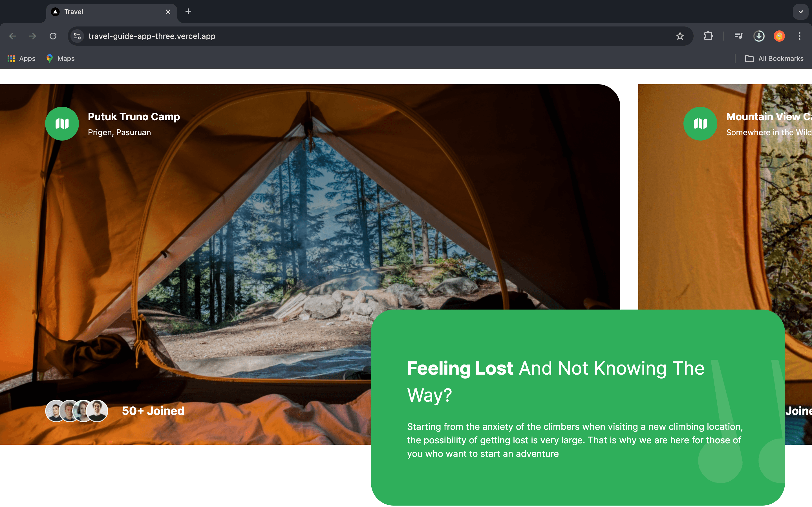Bookmark this page with the star icon
This screenshot has height=507, width=812.
point(680,36)
